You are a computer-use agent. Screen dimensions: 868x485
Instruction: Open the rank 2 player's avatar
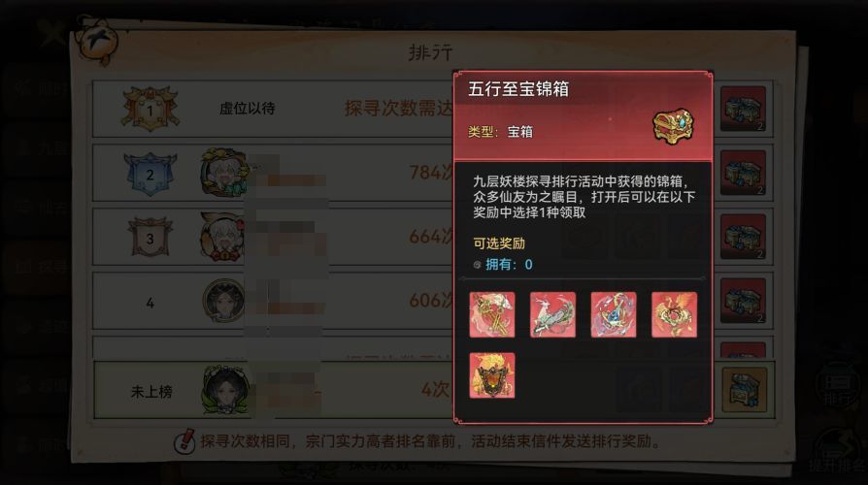(x=223, y=173)
